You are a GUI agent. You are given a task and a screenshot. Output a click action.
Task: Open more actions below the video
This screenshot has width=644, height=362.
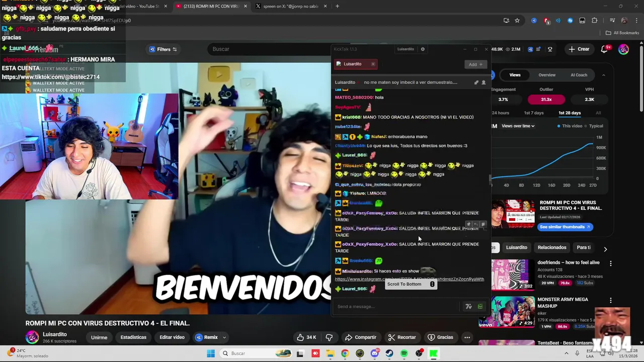point(467,337)
